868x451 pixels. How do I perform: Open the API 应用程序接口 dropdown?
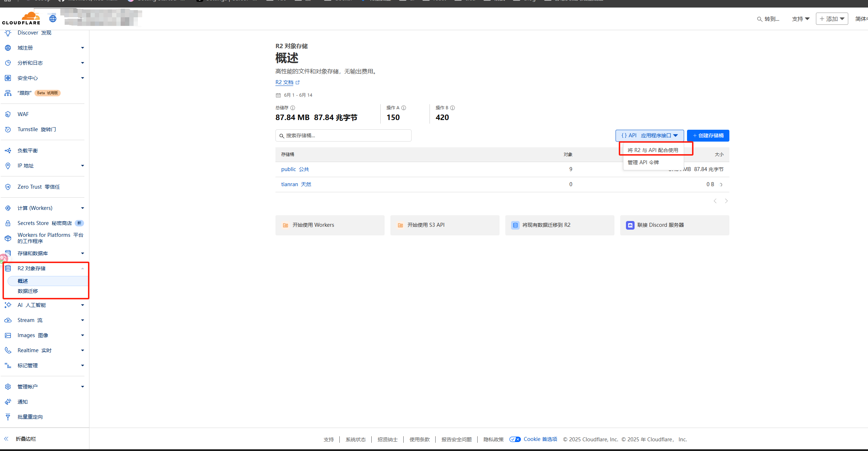point(649,135)
